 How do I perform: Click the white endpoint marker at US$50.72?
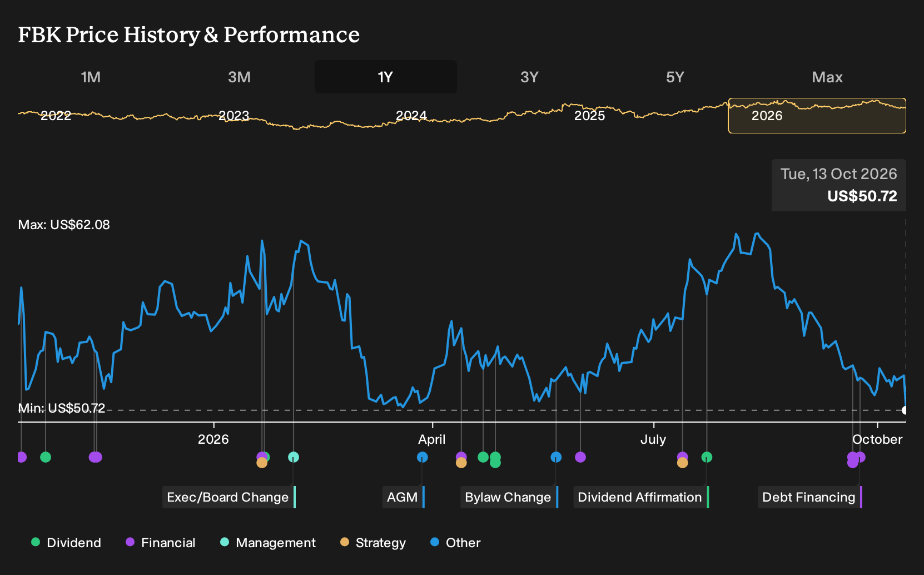tap(905, 410)
